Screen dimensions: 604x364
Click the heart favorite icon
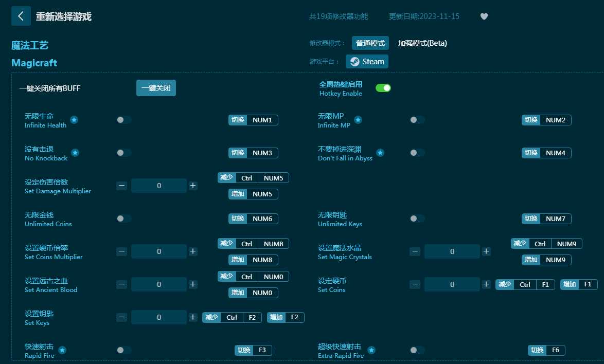[484, 16]
